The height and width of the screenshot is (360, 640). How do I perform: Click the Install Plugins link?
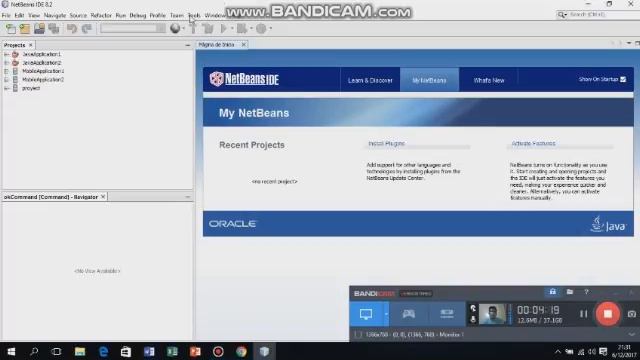386,144
